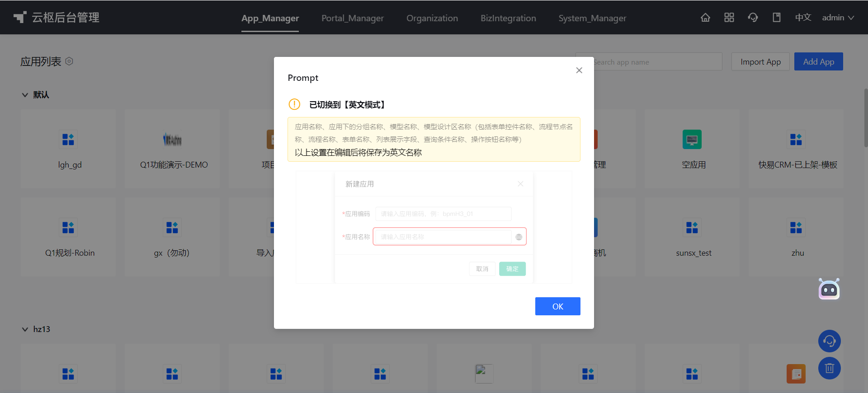Open the admin user dropdown
The width and height of the screenshot is (868, 393).
838,18
